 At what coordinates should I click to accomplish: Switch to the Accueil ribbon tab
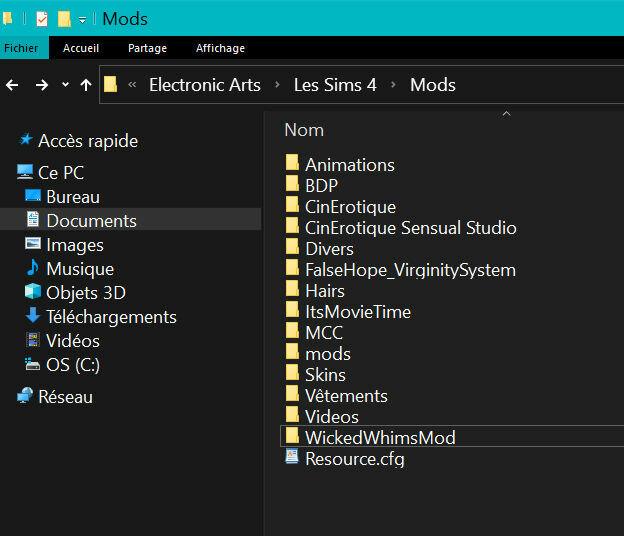(x=81, y=48)
